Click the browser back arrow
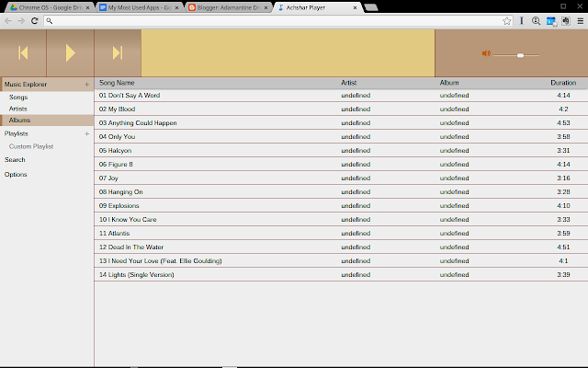The width and height of the screenshot is (588, 368). [8, 21]
